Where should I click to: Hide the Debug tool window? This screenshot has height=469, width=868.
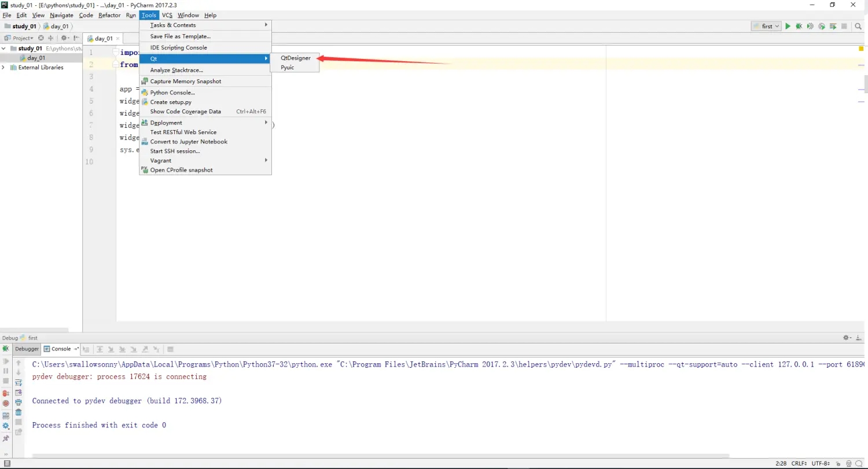click(x=859, y=337)
